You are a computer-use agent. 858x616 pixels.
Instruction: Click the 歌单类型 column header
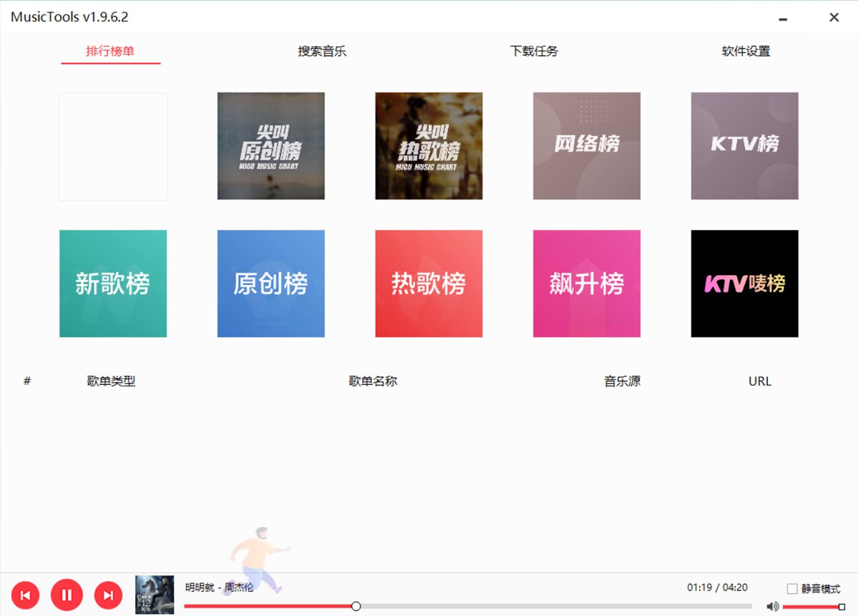click(x=111, y=381)
